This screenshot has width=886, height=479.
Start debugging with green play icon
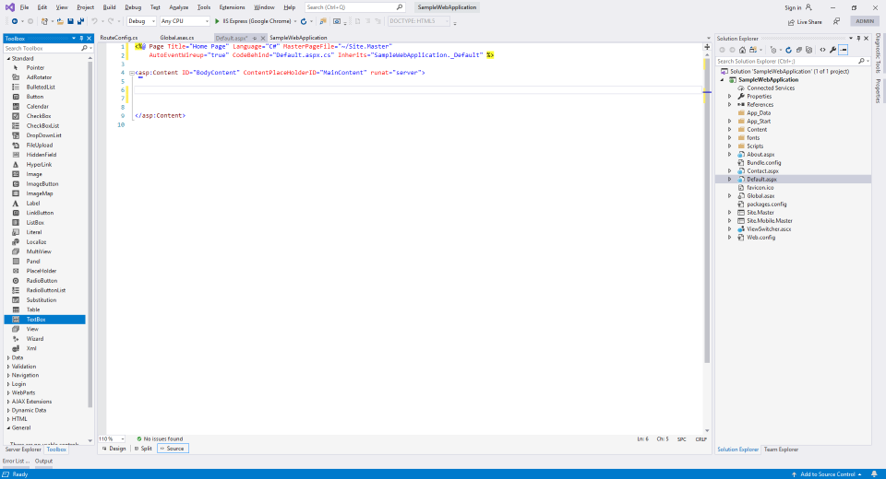tap(217, 21)
